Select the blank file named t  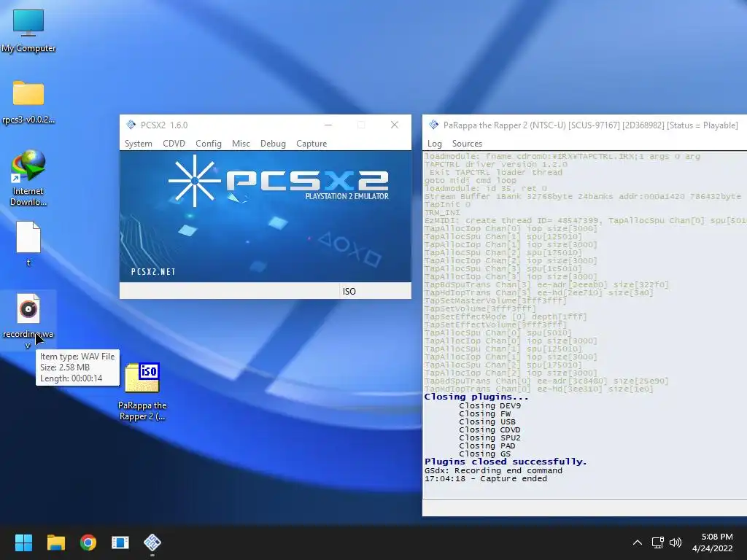[28, 244]
